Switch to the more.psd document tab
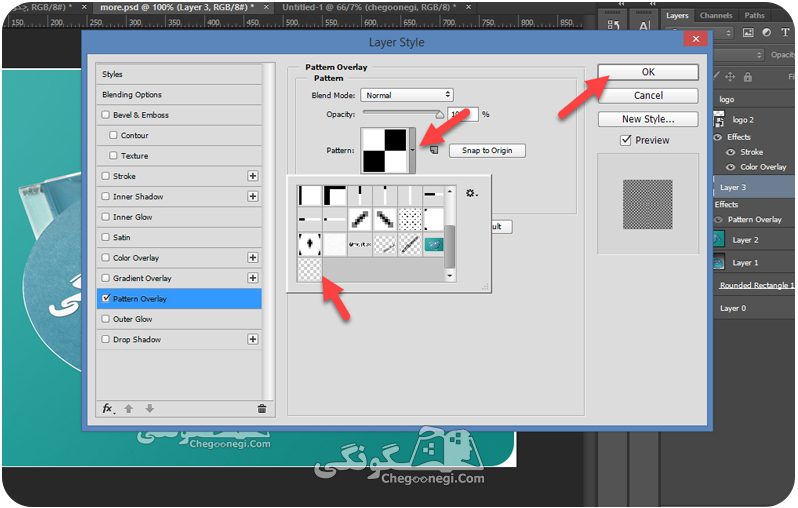Viewport: 798px width, 508px height. pyautogui.click(x=177, y=7)
